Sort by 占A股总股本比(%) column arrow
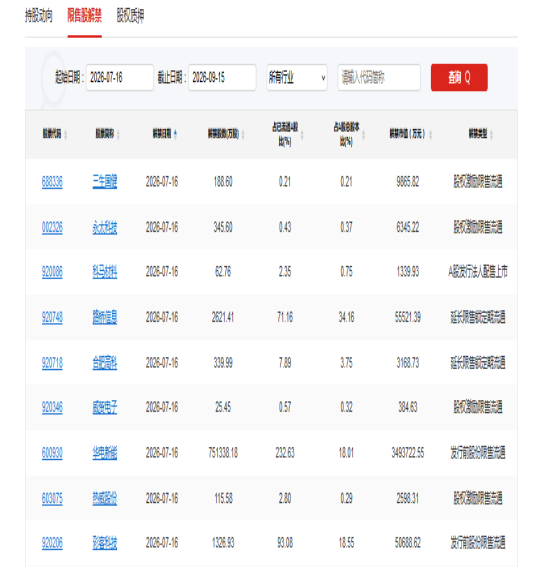 click(x=363, y=135)
